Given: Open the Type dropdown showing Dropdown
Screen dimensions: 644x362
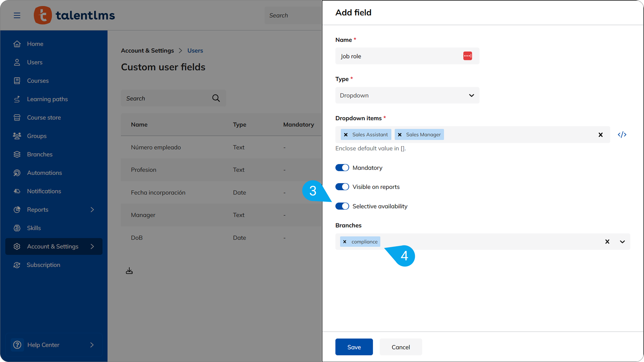Looking at the screenshot, I should coord(471,95).
